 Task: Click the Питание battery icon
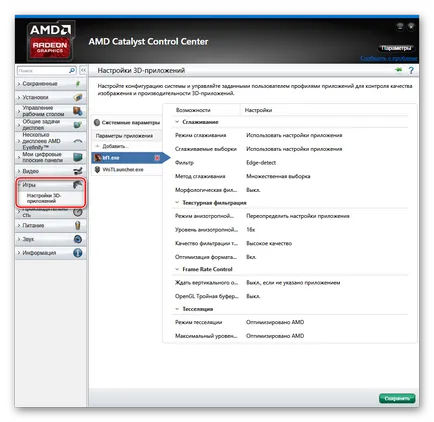78,226
